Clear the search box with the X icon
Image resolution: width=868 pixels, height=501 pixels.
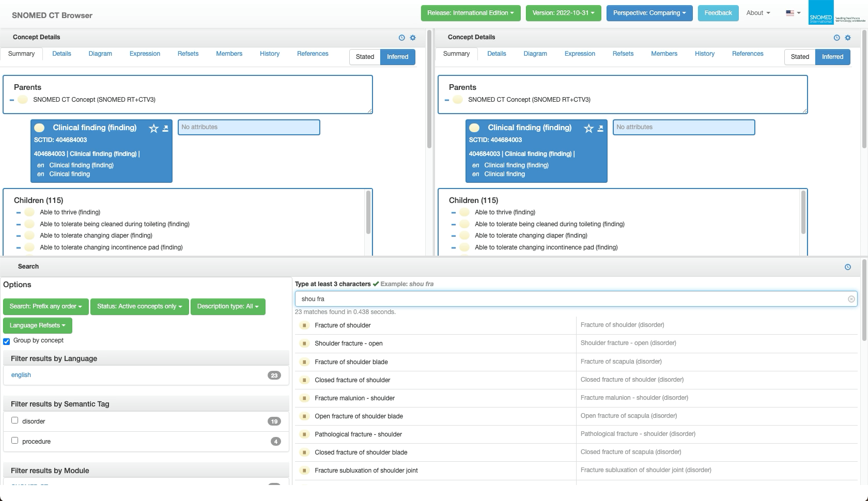click(851, 299)
